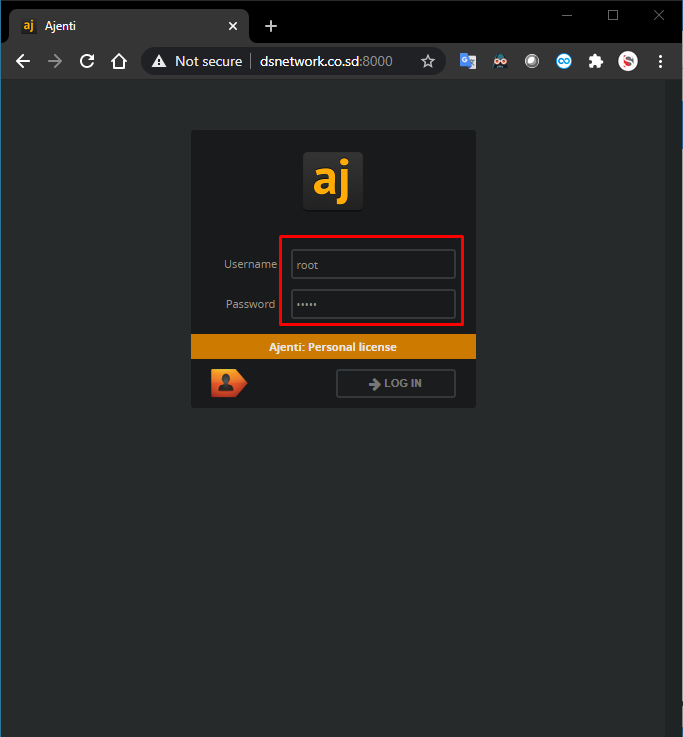Go to the browser home page
Viewport: 683px width, 737px height.
click(x=119, y=61)
